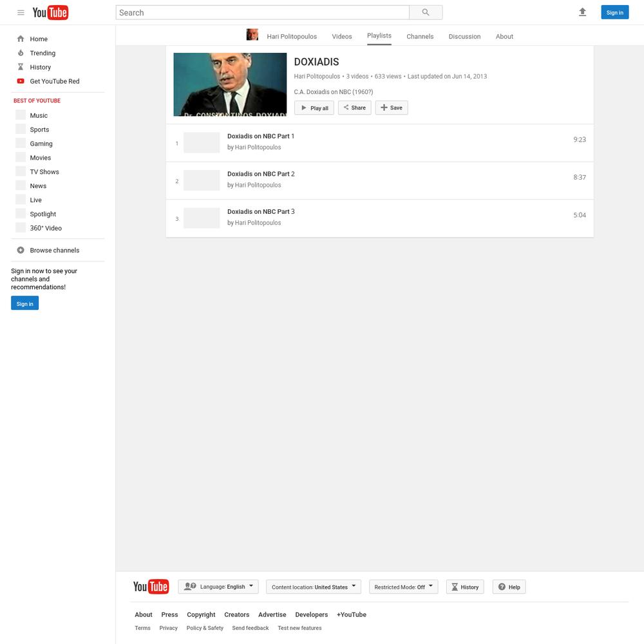Save the DOXIADIS playlist
The height and width of the screenshot is (644, 644).
pyautogui.click(x=392, y=108)
